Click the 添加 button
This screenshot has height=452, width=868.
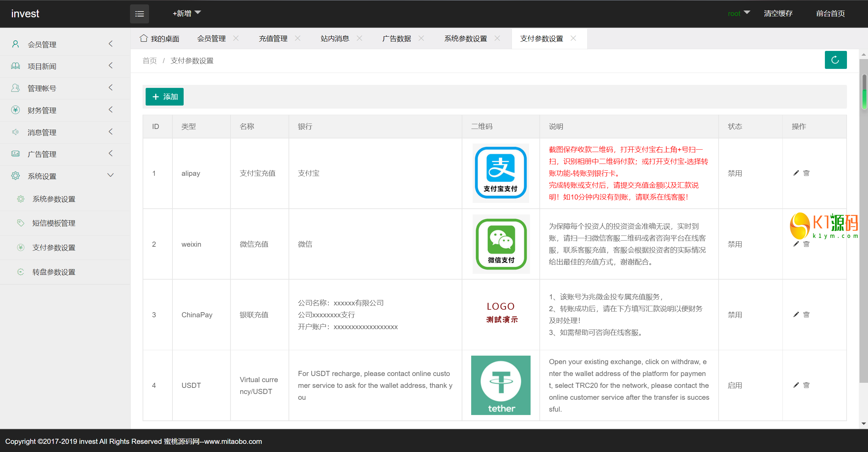click(x=165, y=97)
